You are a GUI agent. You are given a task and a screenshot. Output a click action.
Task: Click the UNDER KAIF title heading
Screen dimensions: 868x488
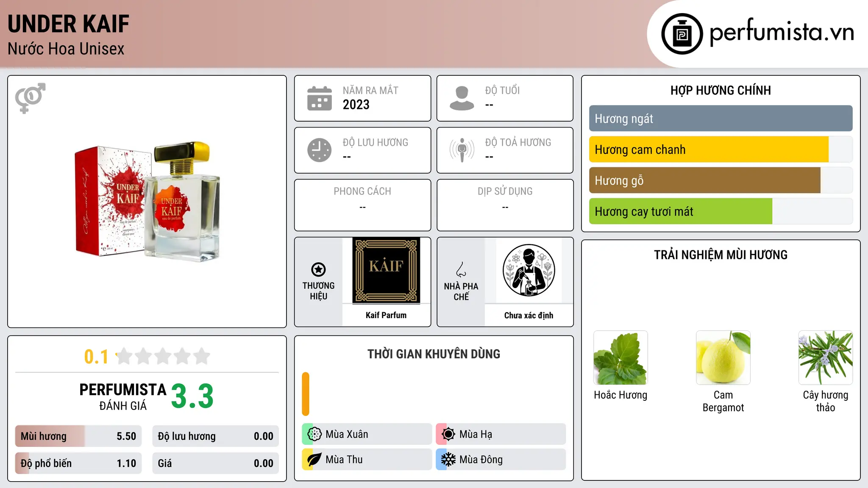pos(69,24)
